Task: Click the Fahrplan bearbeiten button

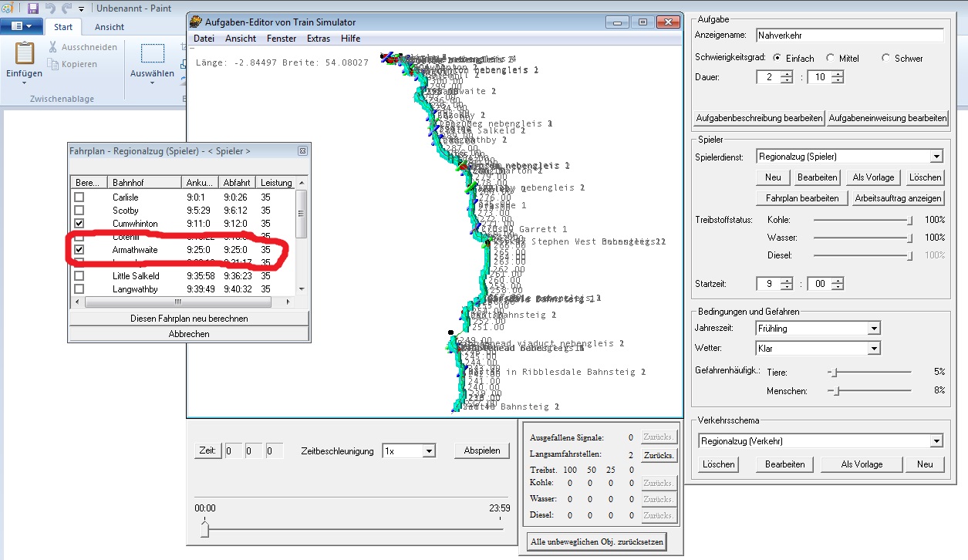Action: point(802,198)
